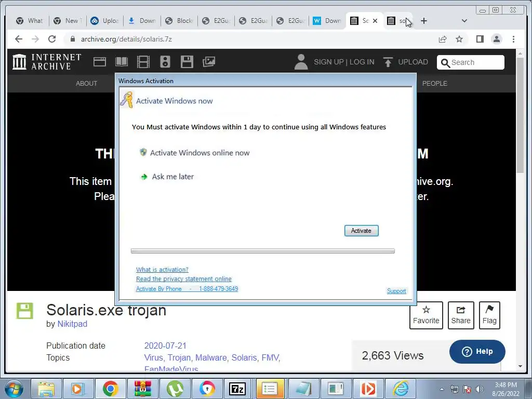532x399 pixels.
Task: Click the activation progress bar
Action: 262,251
